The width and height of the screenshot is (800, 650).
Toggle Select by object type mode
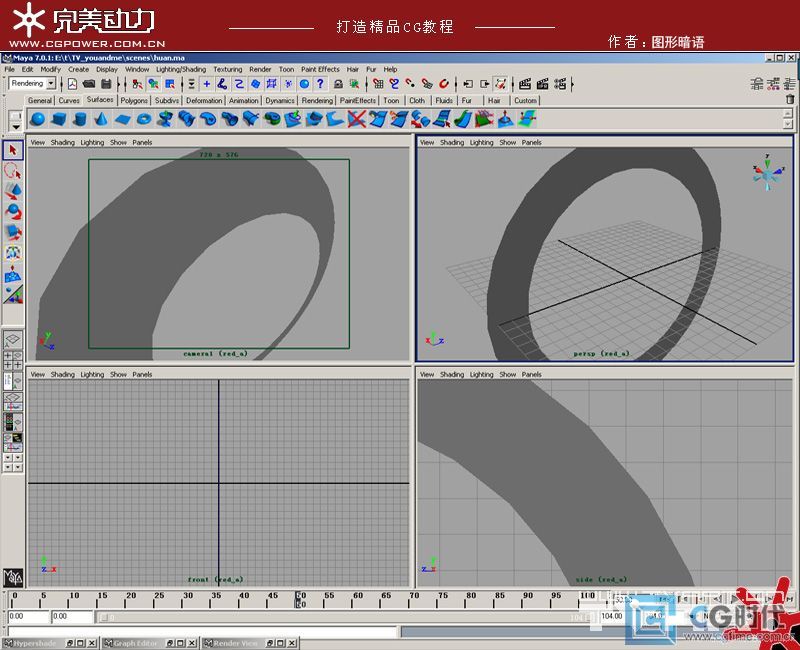tap(153, 84)
